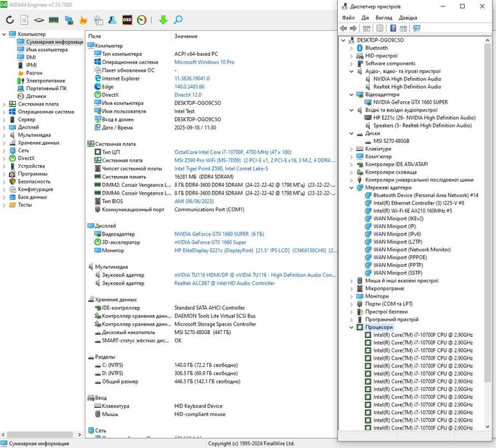Image resolution: width=496 pixels, height=448 pixels.
Task: Select Realtek High Definition Audio device
Action: [x=407, y=86]
